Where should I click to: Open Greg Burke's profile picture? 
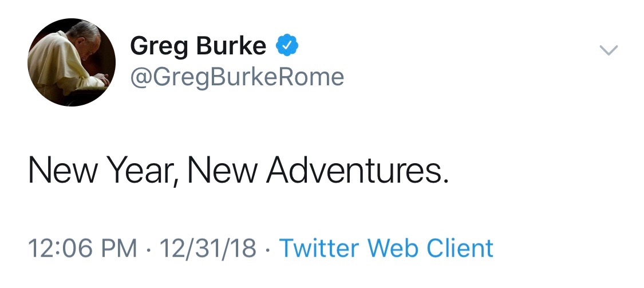coord(72,62)
